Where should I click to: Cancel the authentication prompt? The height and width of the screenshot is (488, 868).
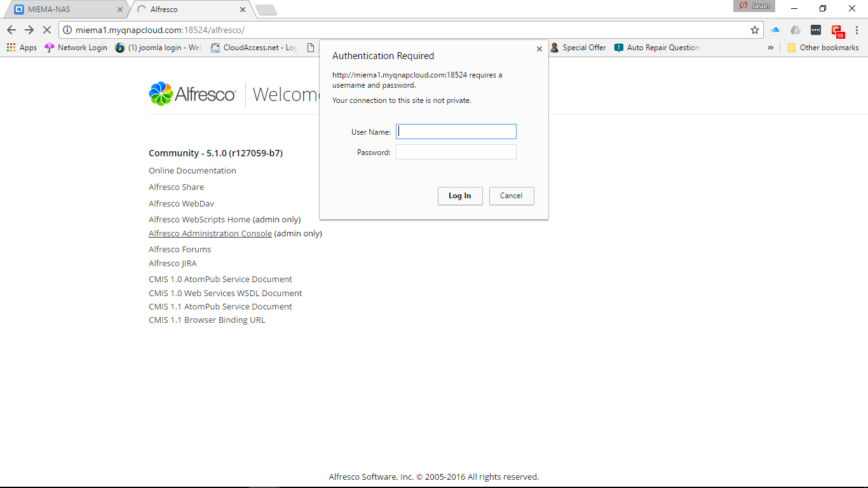pyautogui.click(x=512, y=196)
